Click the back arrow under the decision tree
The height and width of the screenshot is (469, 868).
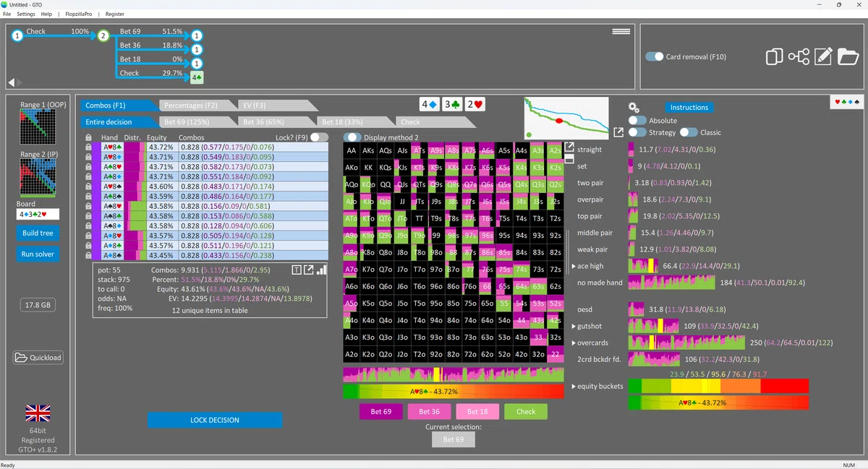[x=12, y=82]
